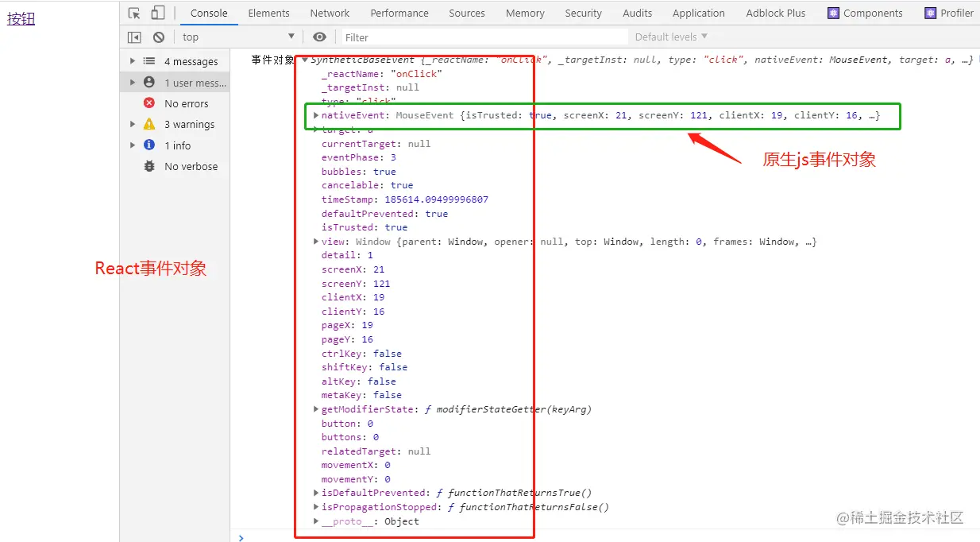980x542 pixels.
Task: Open the Default levels dropdown
Action: click(671, 37)
